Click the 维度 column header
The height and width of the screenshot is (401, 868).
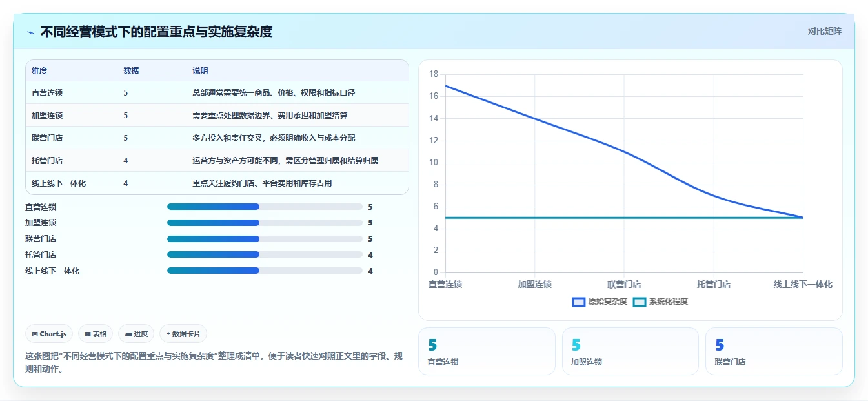point(39,71)
